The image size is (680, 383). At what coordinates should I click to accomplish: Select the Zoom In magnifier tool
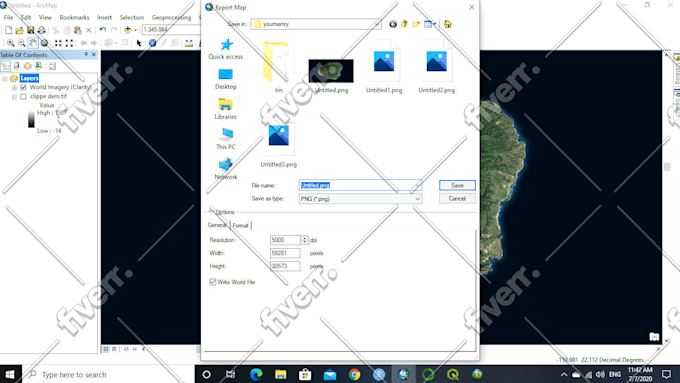(10, 43)
